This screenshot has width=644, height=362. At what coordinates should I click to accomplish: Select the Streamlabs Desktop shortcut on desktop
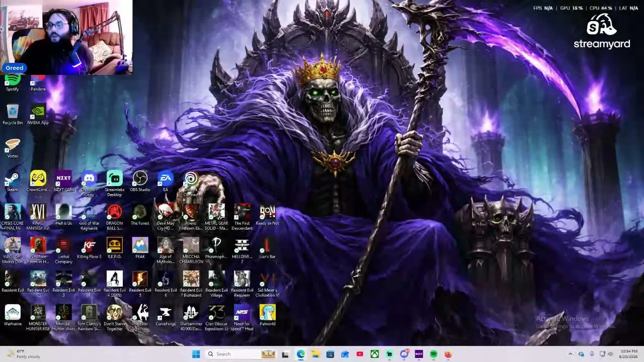tap(115, 184)
